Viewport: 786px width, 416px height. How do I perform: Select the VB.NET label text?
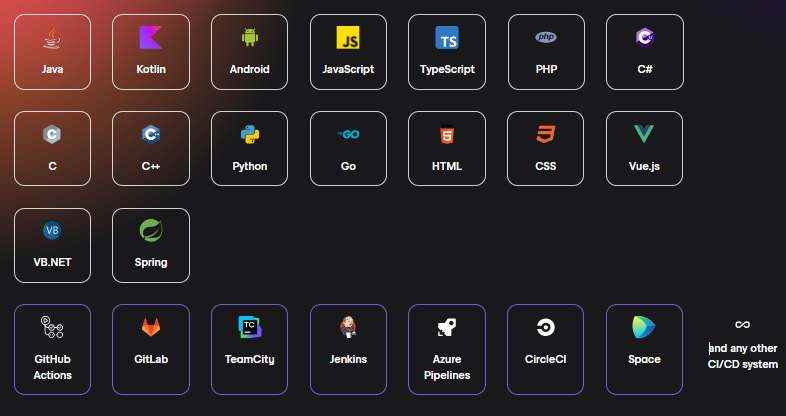52,262
